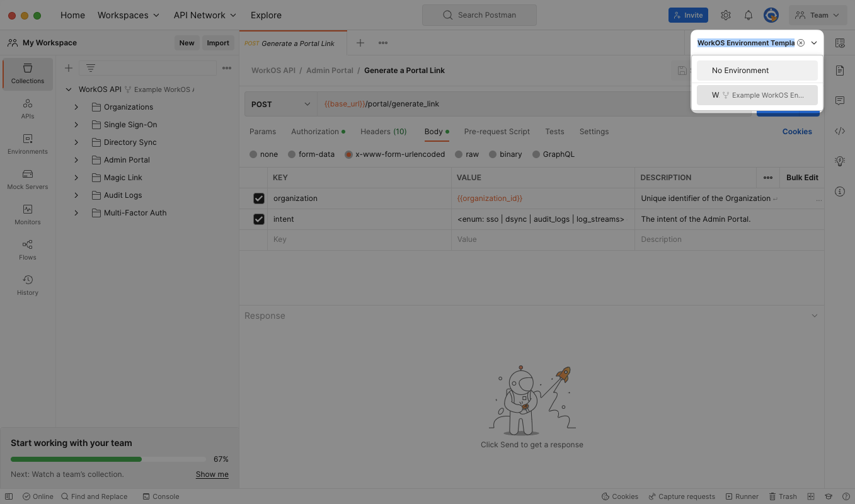This screenshot has height=504, width=855.
Task: Open the comments panel
Action: point(839,101)
